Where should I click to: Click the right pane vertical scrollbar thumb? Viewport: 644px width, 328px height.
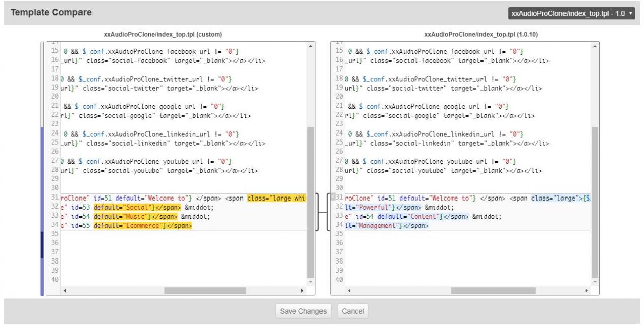coord(595,202)
